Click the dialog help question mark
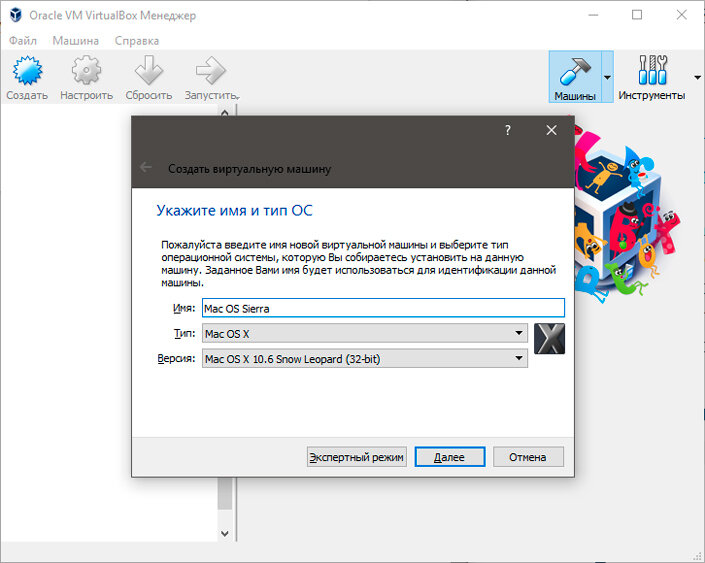The image size is (705, 563). 508,130
